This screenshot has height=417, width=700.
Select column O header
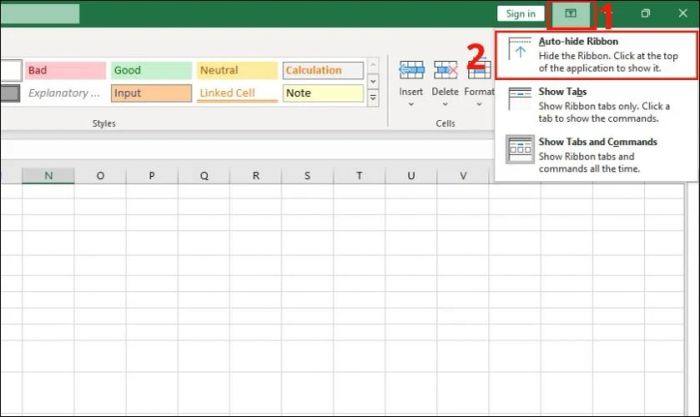pos(100,176)
